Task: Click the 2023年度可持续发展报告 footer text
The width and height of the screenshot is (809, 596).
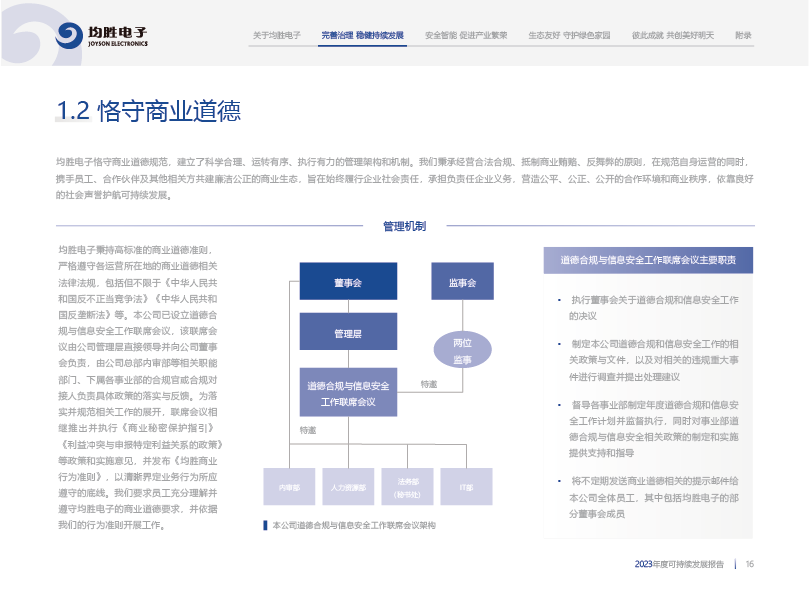Action: pos(679,564)
